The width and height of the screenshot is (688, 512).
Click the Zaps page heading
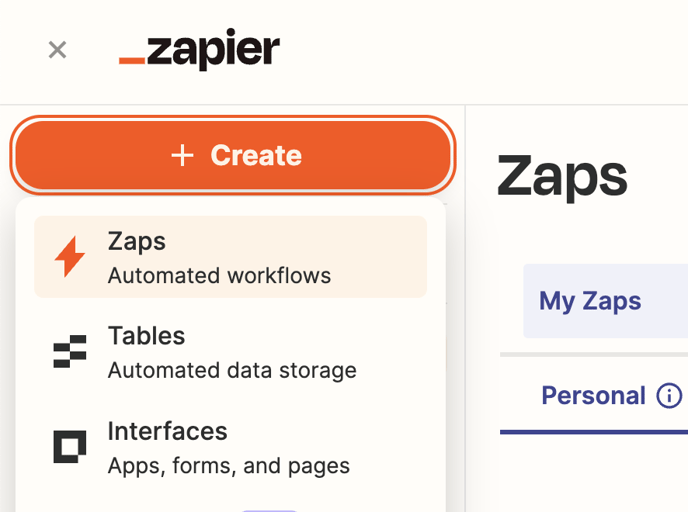point(562,176)
